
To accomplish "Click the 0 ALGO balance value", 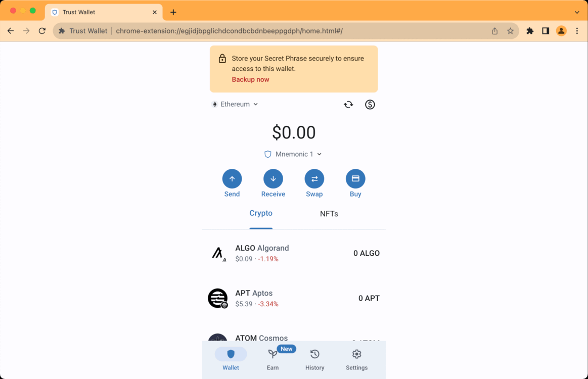I will pos(367,253).
